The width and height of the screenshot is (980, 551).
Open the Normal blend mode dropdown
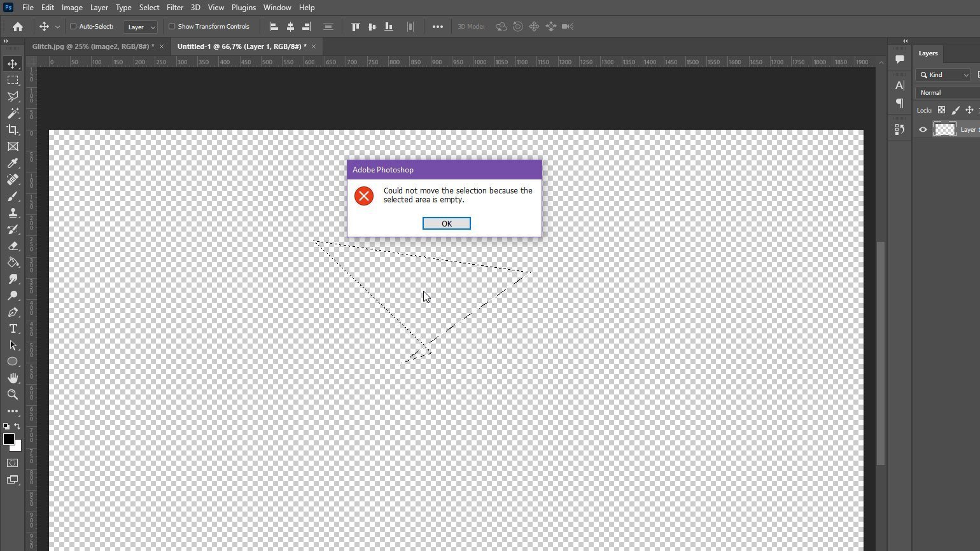point(948,93)
